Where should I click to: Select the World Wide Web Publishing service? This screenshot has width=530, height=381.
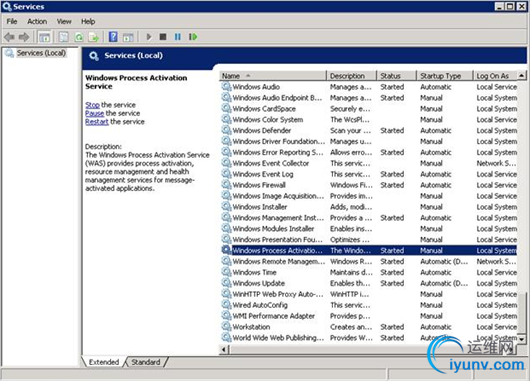[x=369, y=338]
